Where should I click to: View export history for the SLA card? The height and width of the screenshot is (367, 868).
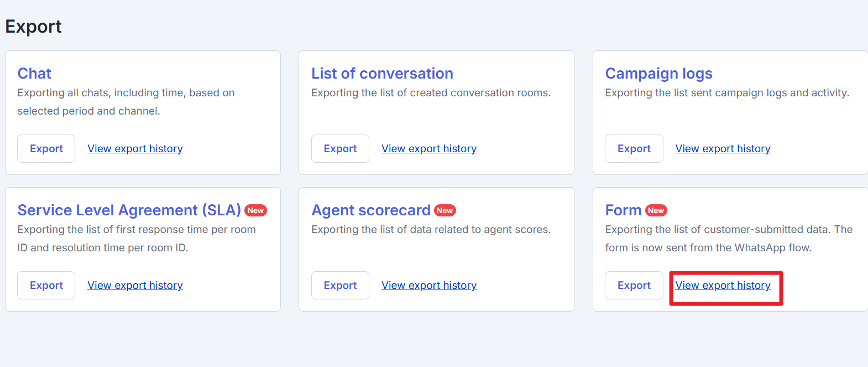(x=135, y=285)
